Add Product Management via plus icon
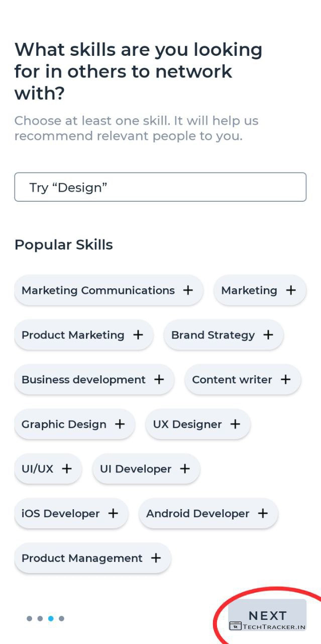 pos(156,558)
